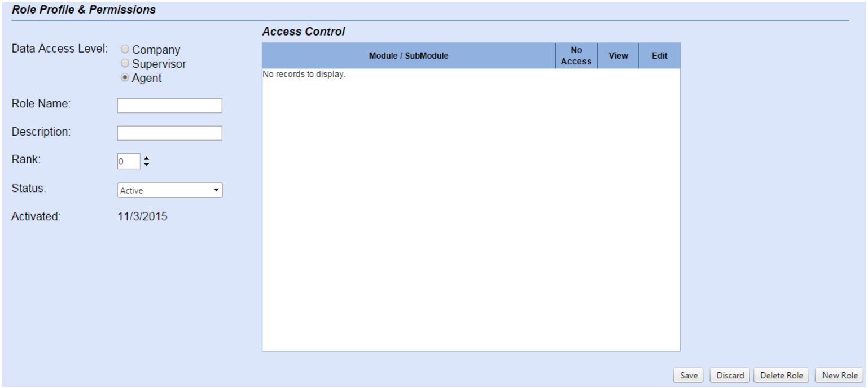Select the Company data access level
The height and width of the screenshot is (388, 868).
click(125, 50)
